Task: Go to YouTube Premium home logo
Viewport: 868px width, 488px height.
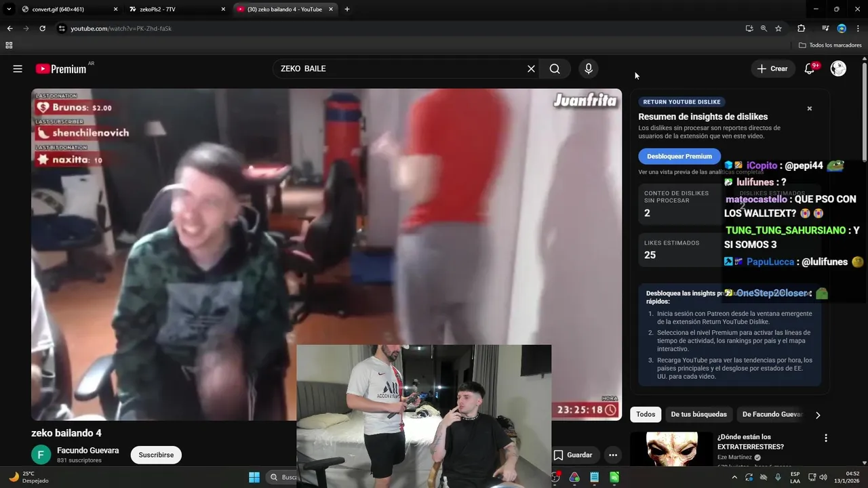Action: (x=61, y=68)
